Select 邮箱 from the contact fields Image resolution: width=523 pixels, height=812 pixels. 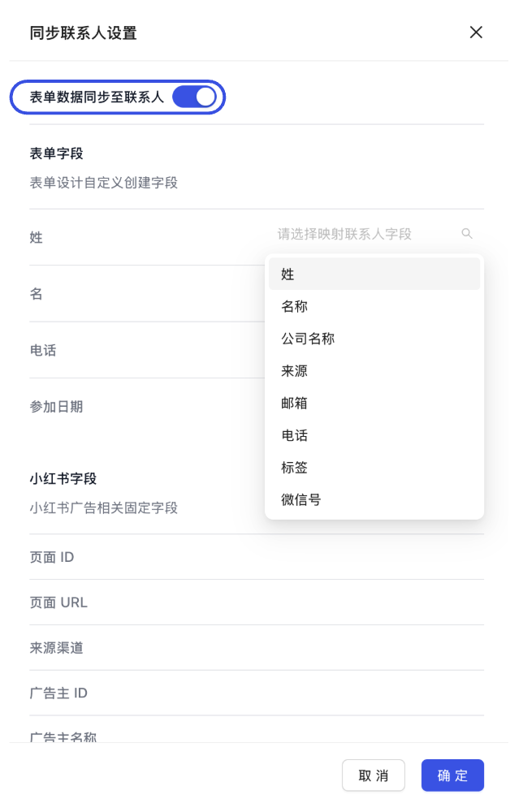pyautogui.click(x=374, y=404)
